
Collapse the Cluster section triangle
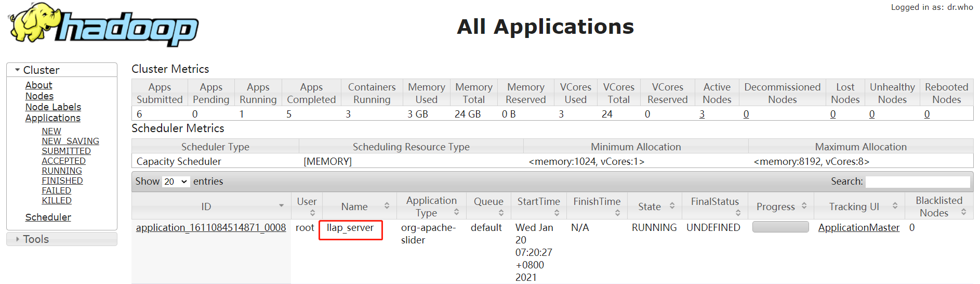point(18,70)
